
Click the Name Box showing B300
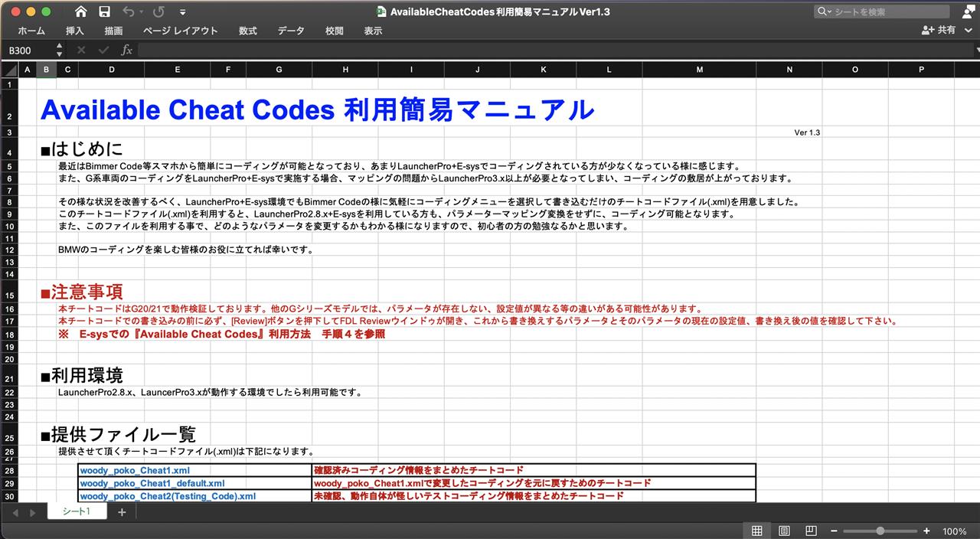[x=28, y=50]
